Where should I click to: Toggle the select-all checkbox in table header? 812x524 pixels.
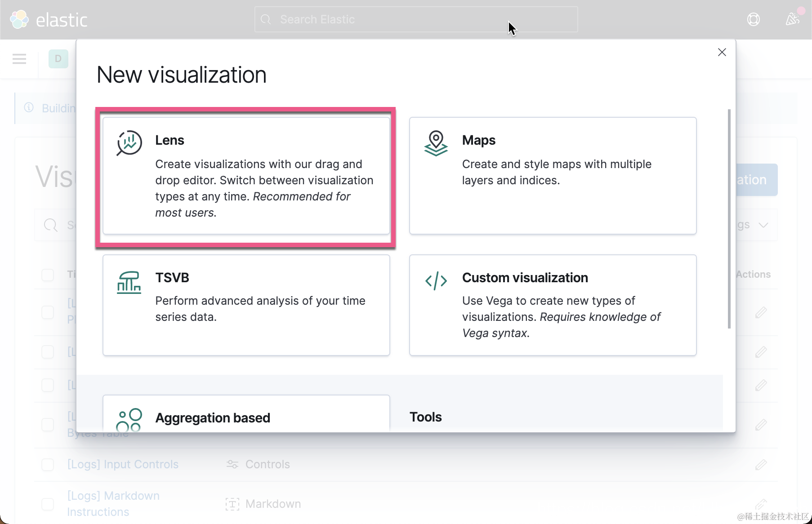click(48, 275)
